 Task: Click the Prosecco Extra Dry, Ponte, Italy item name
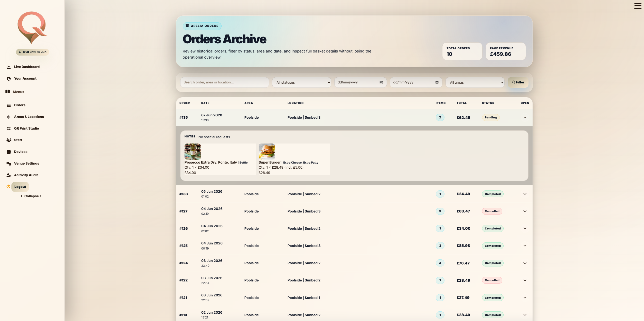coord(210,163)
